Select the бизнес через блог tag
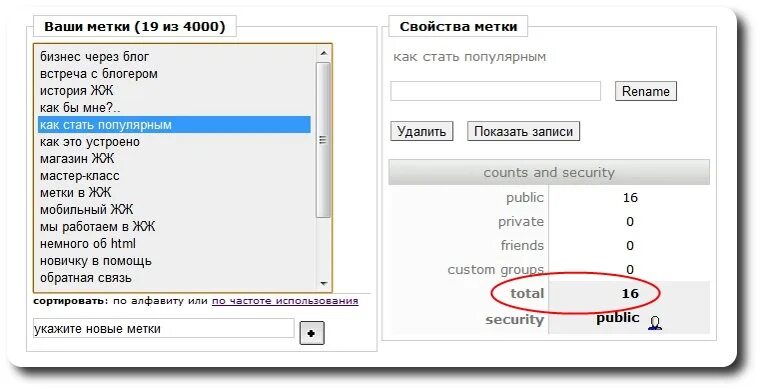Screen dimensions: 760x390 (174, 57)
